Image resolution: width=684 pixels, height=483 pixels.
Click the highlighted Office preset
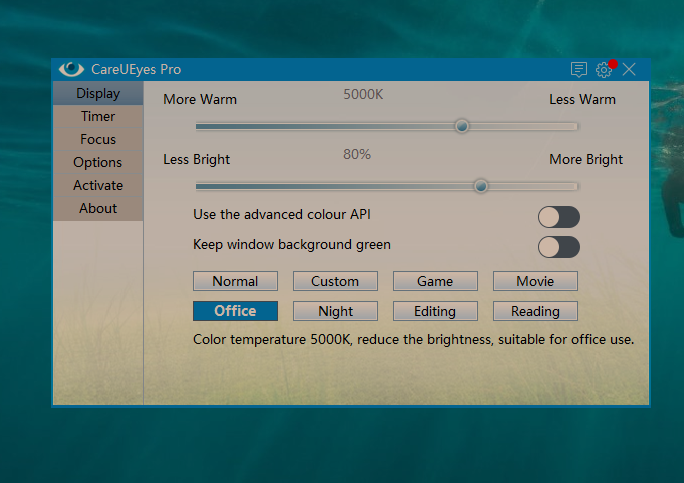coord(235,311)
